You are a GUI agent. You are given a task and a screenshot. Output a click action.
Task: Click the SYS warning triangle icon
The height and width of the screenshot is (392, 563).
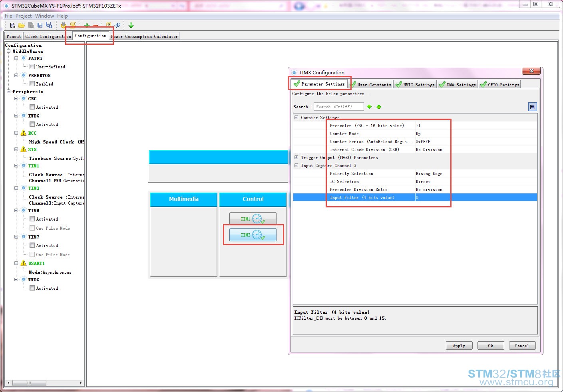tap(24, 149)
